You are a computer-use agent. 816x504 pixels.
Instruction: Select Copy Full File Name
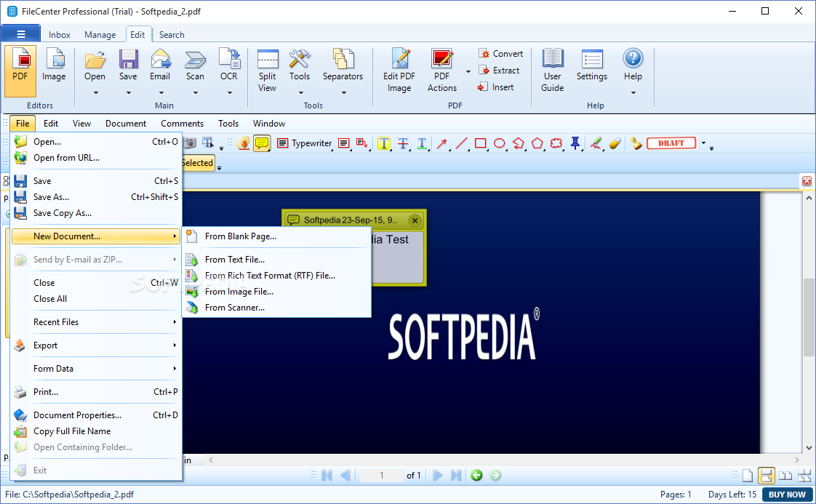click(x=96, y=431)
